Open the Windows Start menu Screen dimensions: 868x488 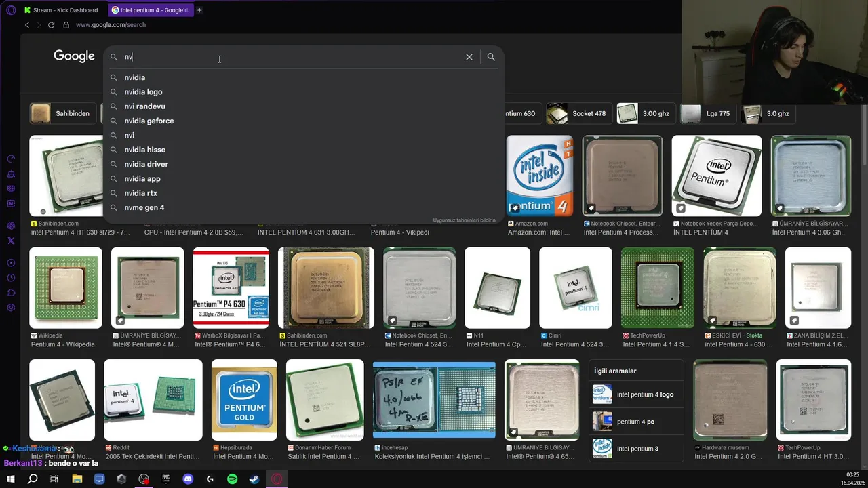(10, 479)
